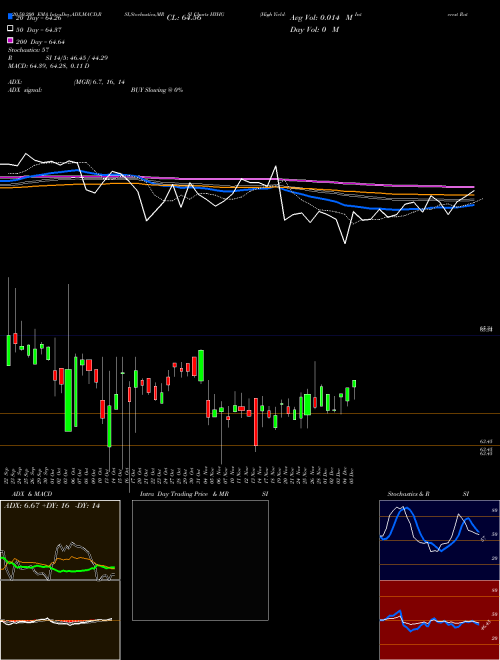Click the 'Stochastics & RSI' panel title
Screen dimensions: 500x660
(428, 494)
